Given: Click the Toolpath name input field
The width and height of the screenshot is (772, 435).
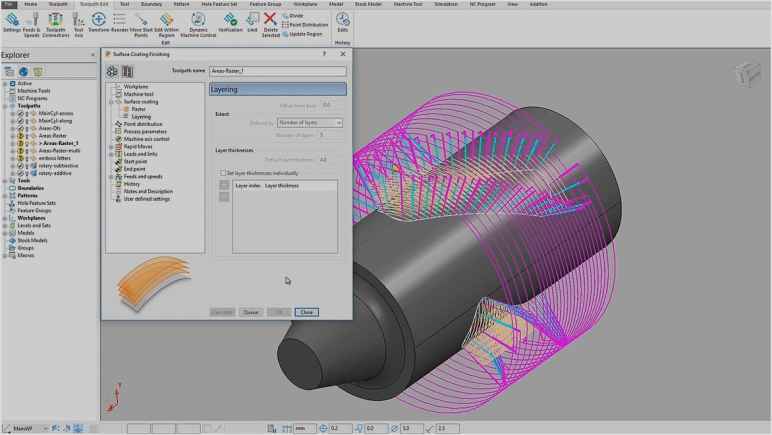Looking at the screenshot, I should 286,71.
